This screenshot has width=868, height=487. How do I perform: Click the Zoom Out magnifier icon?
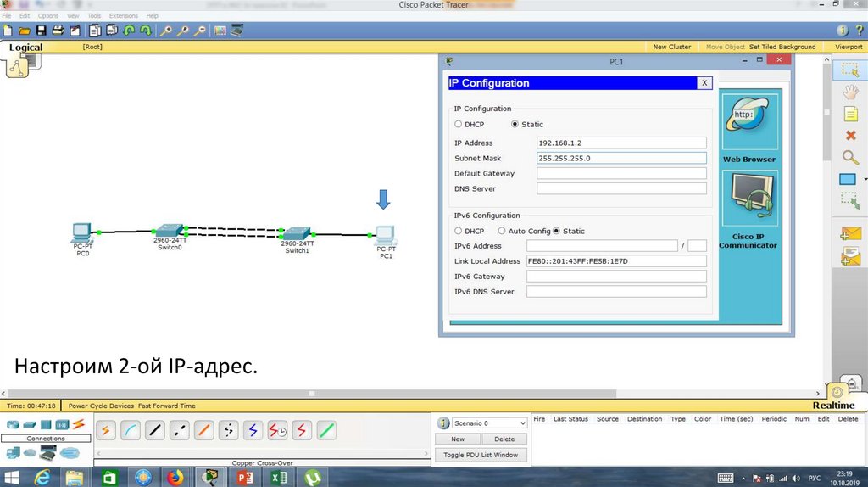200,31
